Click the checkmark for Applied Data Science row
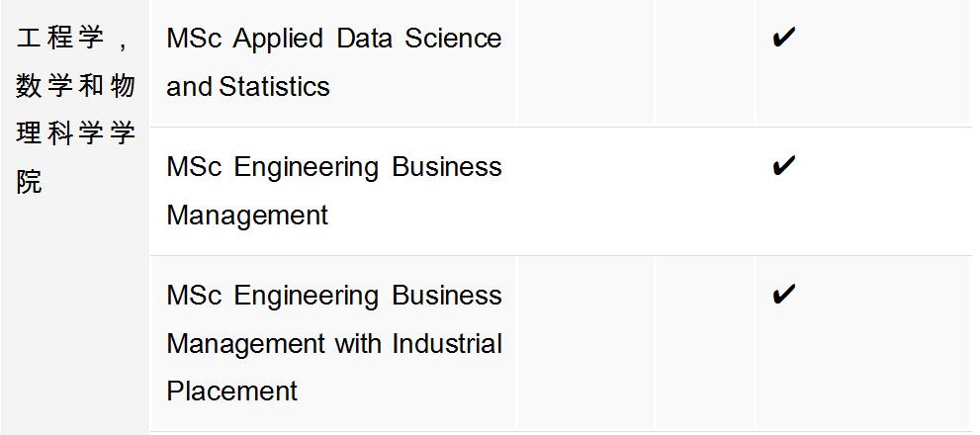The image size is (980, 435). (x=783, y=40)
